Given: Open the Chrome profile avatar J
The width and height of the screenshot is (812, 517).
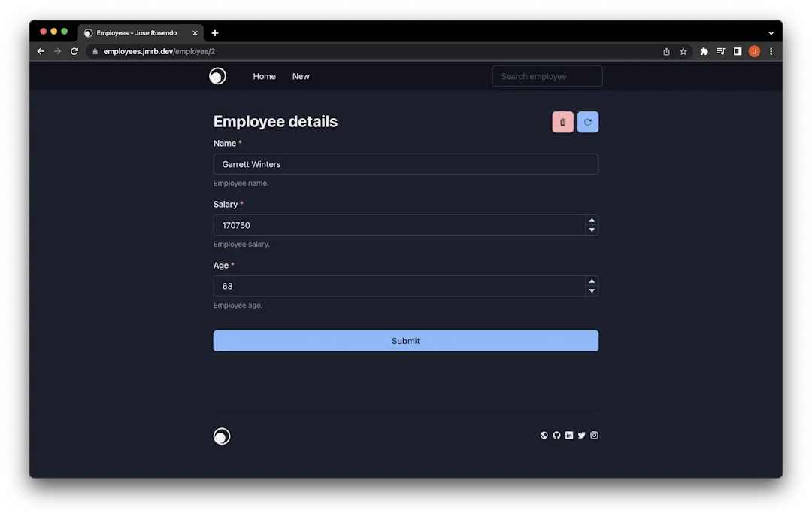Looking at the screenshot, I should click(x=755, y=51).
